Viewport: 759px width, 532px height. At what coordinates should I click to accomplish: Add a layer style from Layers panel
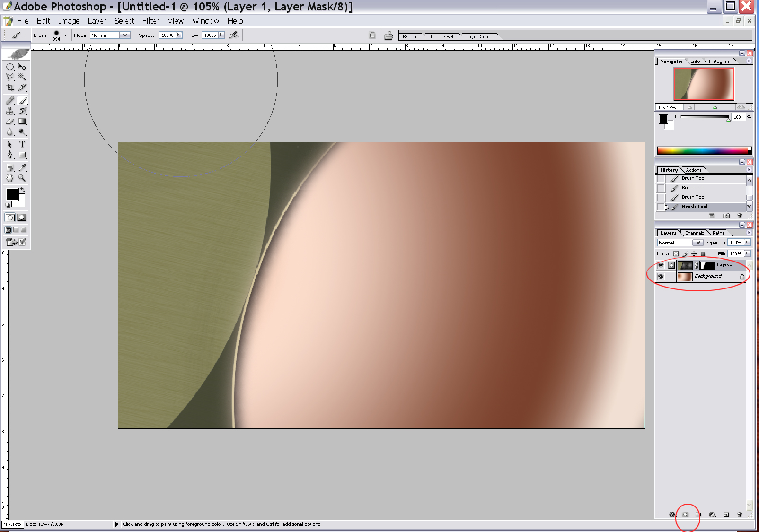(x=671, y=515)
